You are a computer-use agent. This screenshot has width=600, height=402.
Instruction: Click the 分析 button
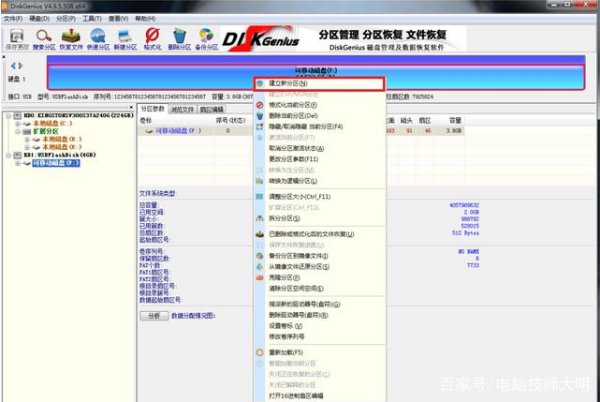154,316
